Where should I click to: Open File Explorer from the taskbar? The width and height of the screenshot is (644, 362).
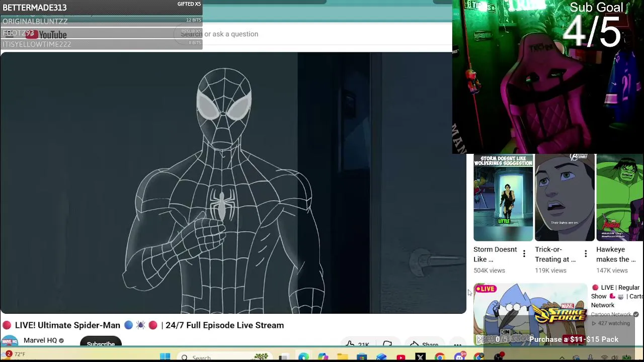click(x=342, y=357)
